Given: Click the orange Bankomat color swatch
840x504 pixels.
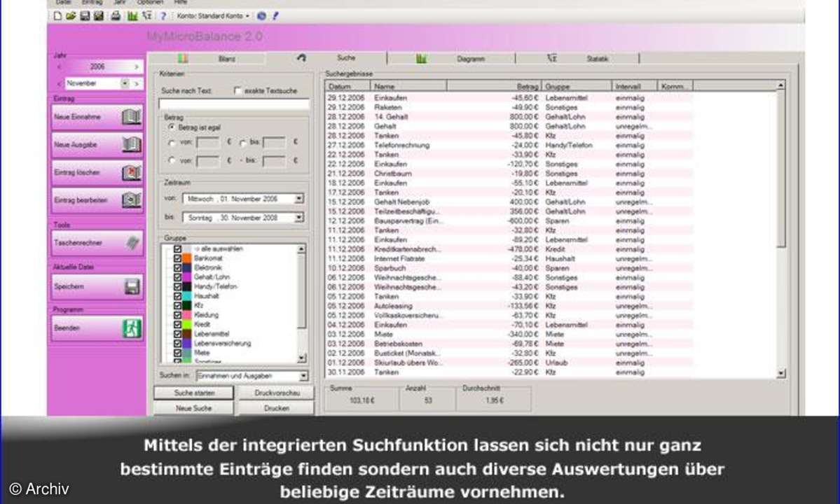Looking at the screenshot, I should [x=187, y=258].
